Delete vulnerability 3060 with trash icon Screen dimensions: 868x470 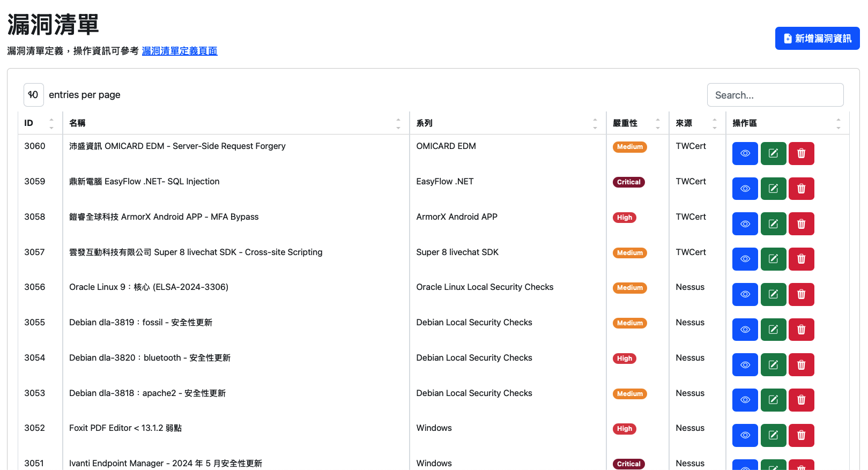click(x=801, y=153)
